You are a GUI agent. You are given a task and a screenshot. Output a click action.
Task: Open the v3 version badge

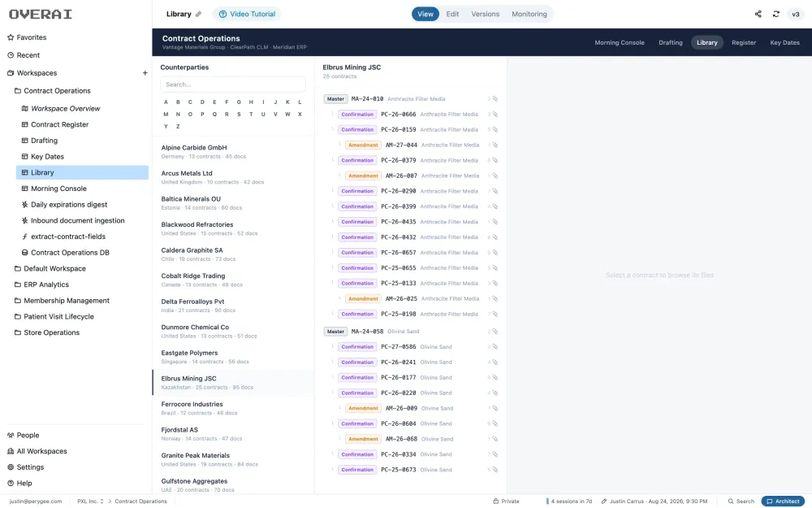click(796, 14)
